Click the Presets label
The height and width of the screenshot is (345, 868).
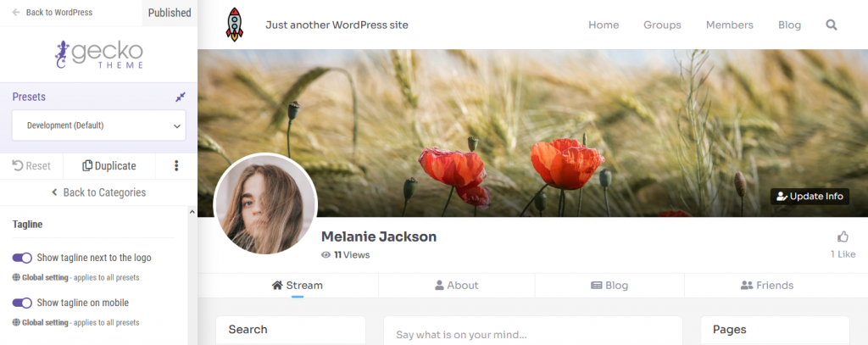click(29, 97)
